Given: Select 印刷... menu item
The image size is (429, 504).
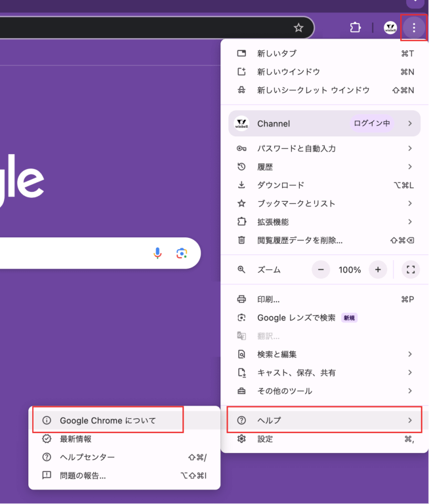Looking at the screenshot, I should tap(325, 300).
